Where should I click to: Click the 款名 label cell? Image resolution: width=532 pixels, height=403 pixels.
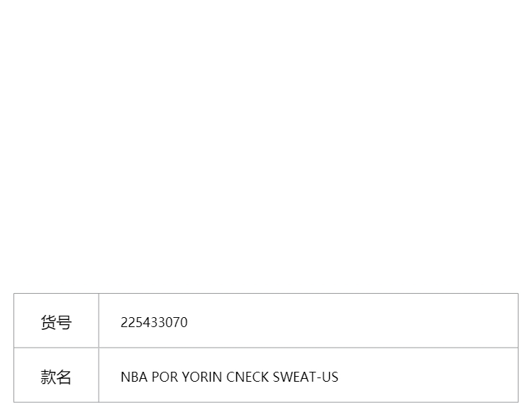56,375
